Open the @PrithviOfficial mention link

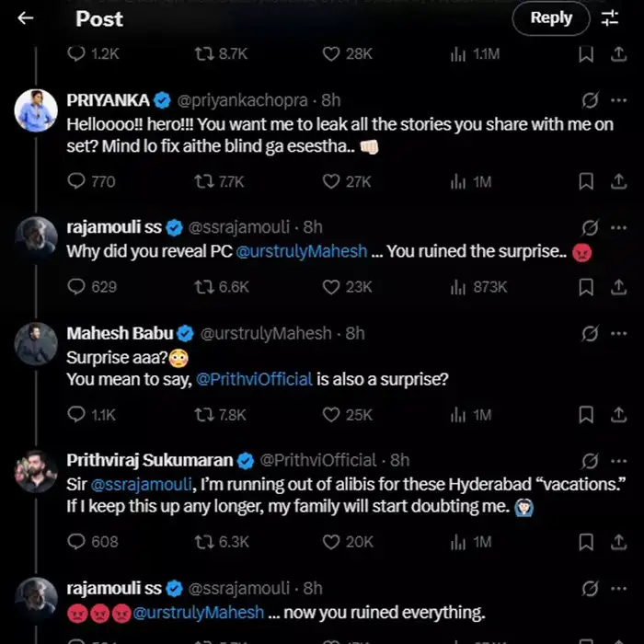254,378
